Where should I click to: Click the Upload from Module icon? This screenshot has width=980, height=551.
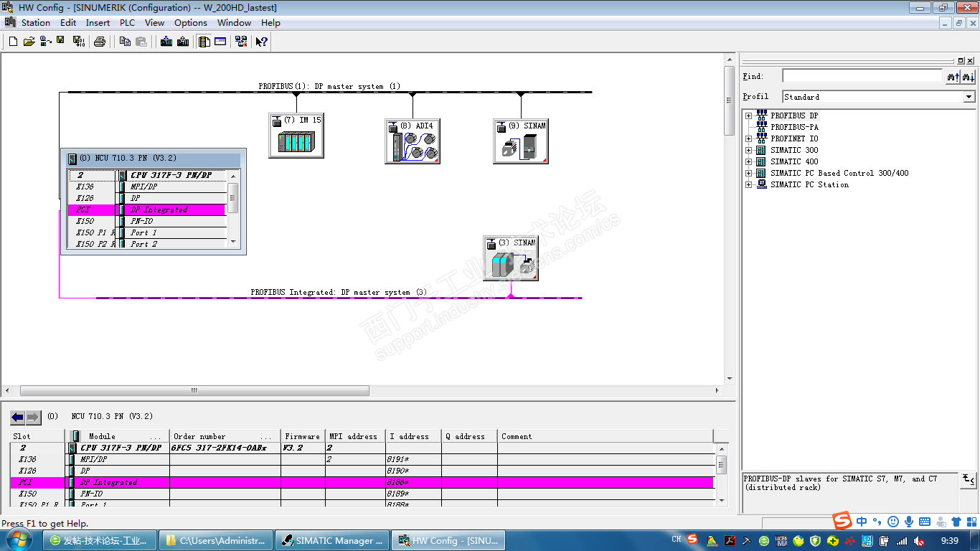(x=183, y=42)
